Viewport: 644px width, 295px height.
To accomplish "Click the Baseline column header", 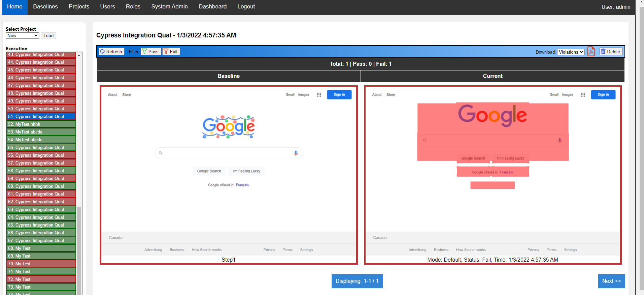I will pyautogui.click(x=229, y=76).
